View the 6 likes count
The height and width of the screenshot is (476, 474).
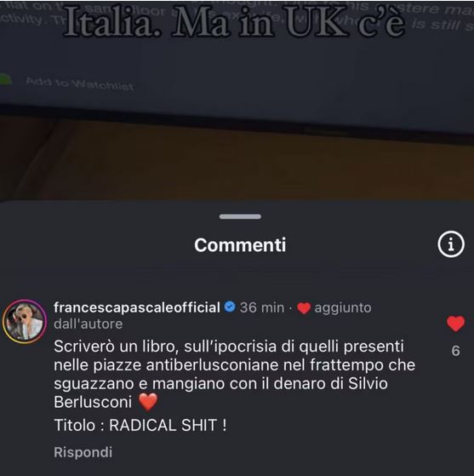[455, 351]
